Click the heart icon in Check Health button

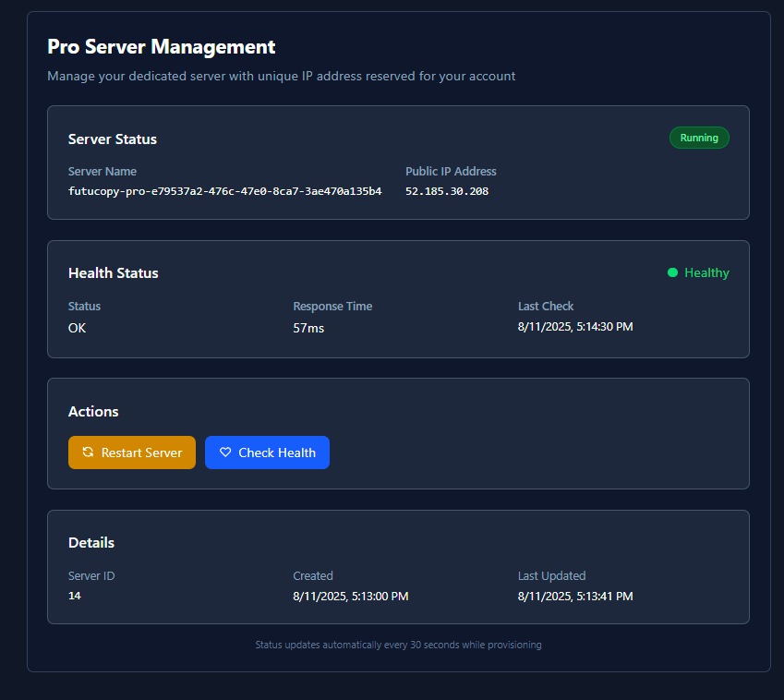click(x=225, y=453)
